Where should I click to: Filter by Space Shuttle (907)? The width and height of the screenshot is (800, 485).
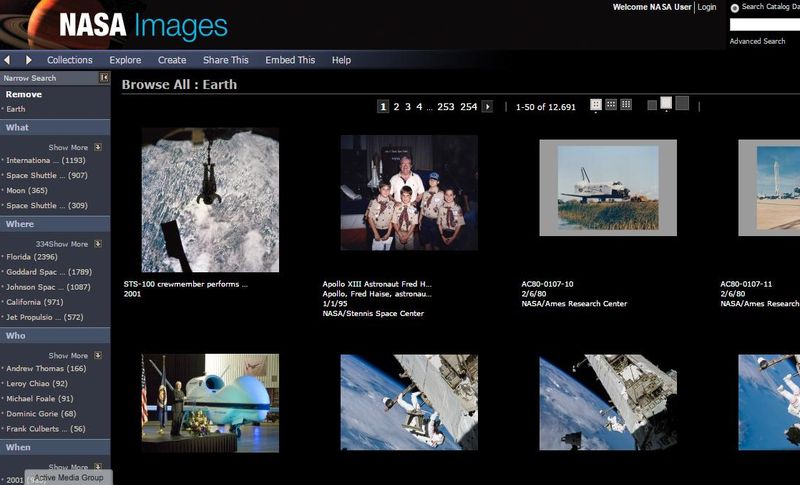point(47,175)
